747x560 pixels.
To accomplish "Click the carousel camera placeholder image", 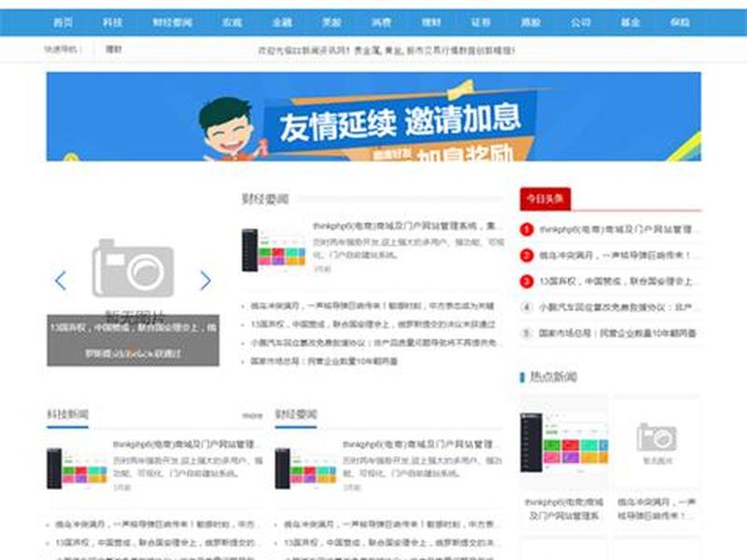I will click(x=133, y=268).
